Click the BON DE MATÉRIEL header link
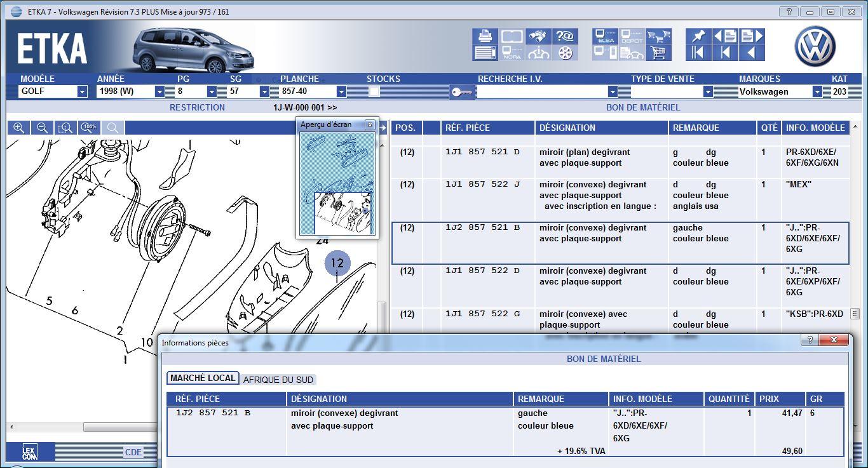 click(643, 107)
